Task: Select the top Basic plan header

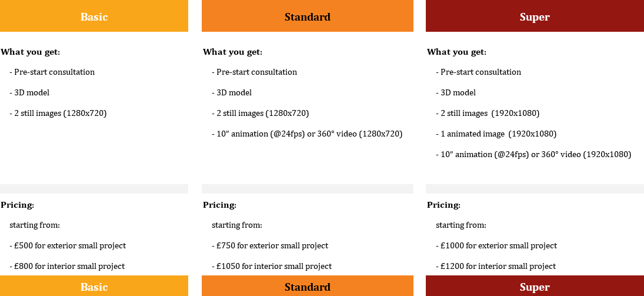Action: [94, 16]
